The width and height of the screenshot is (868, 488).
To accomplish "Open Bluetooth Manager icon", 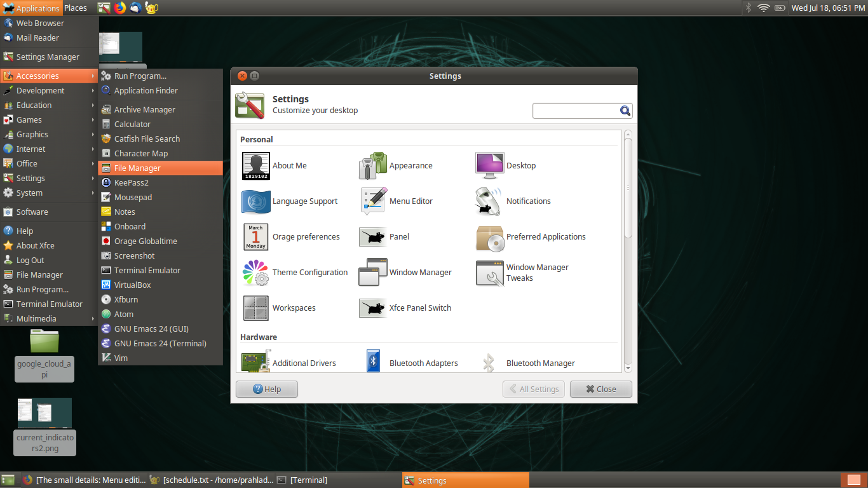I will [489, 363].
